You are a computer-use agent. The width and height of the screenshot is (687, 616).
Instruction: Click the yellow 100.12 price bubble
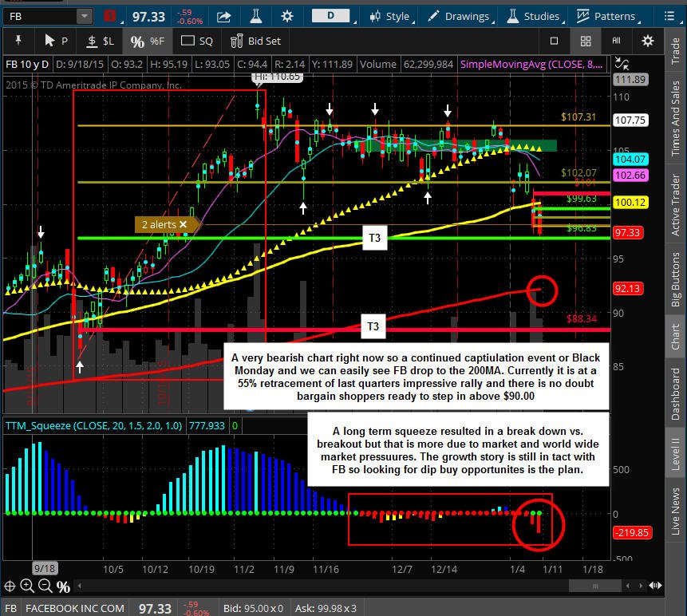click(x=630, y=203)
